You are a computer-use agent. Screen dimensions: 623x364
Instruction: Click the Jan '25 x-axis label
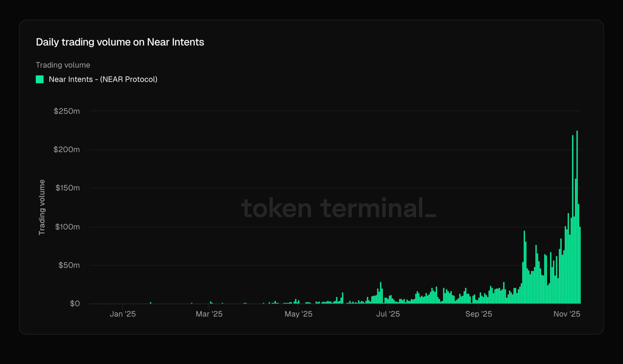click(123, 314)
